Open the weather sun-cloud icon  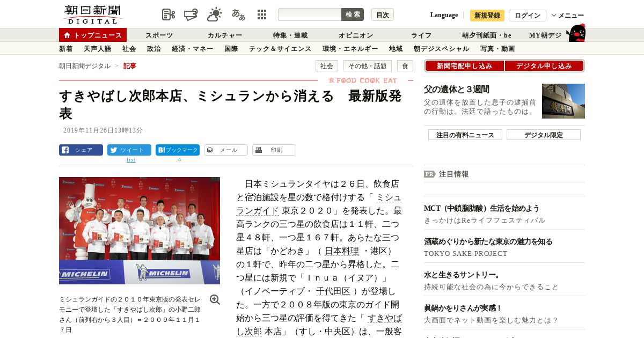(215, 14)
